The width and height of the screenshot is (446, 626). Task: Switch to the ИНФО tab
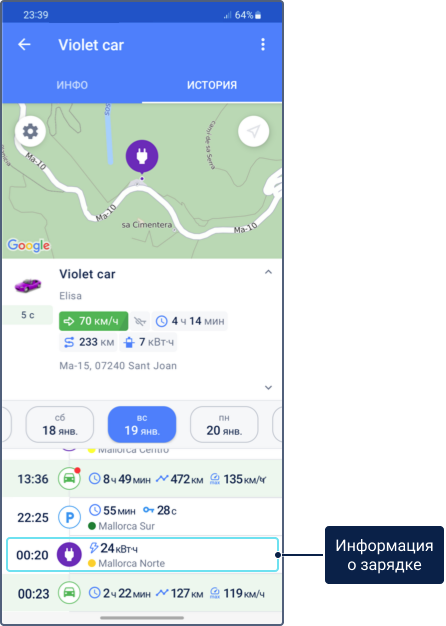tap(72, 85)
